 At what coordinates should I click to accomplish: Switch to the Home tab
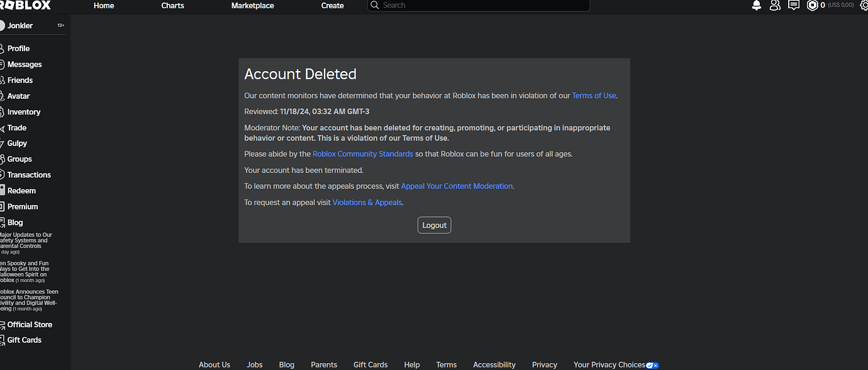pos(103,5)
